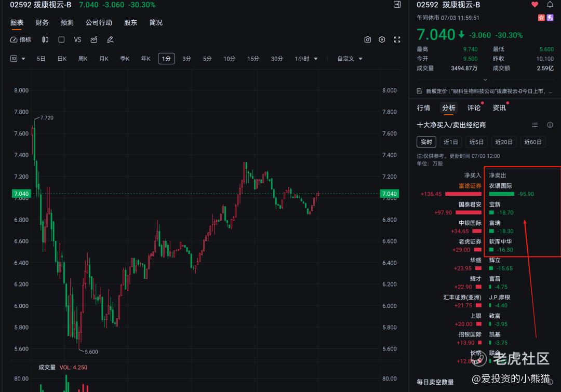Select the 5日 timeframe

pyautogui.click(x=41, y=59)
